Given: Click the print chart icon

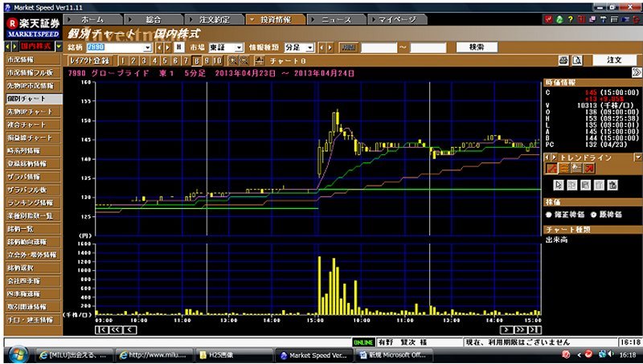Looking at the screenshot, I should pos(563,60).
